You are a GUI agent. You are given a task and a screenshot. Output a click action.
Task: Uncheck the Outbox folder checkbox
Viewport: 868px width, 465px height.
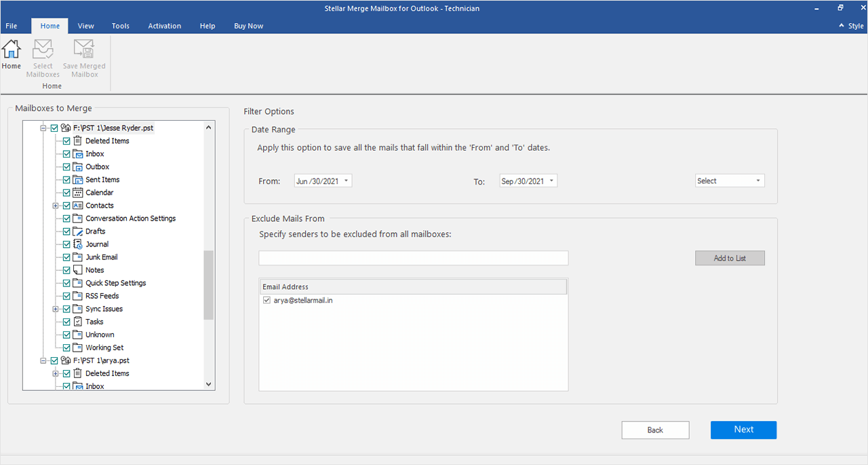[x=66, y=166]
